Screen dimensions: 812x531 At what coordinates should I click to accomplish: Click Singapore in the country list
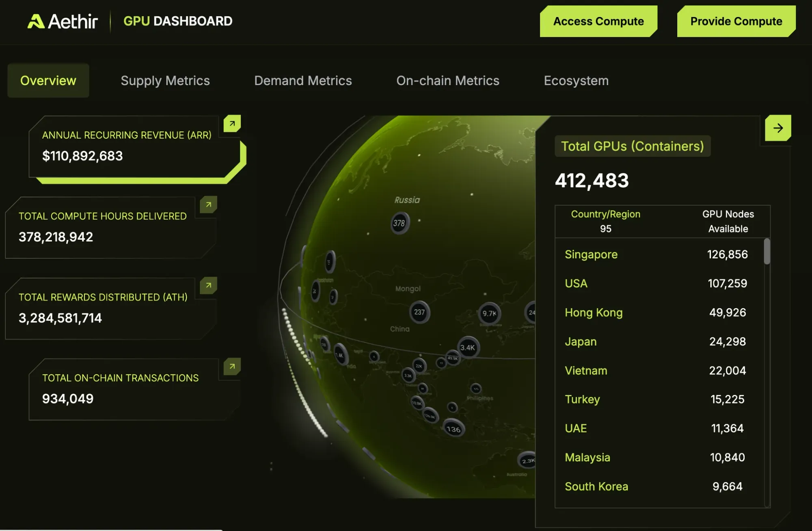(591, 254)
